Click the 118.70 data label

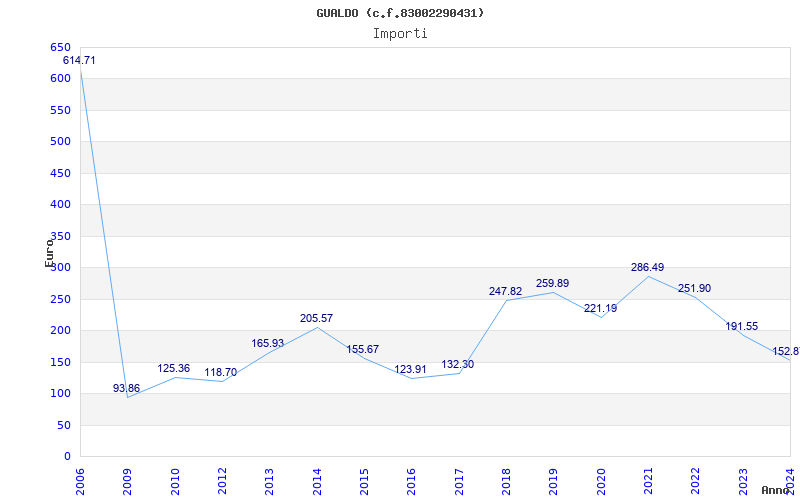click(220, 372)
